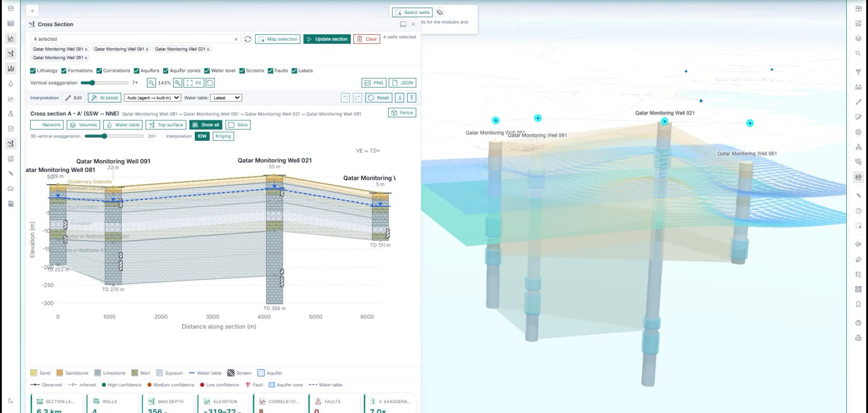Select the Slice view tab
This screenshot has height=413, width=868.
(238, 125)
